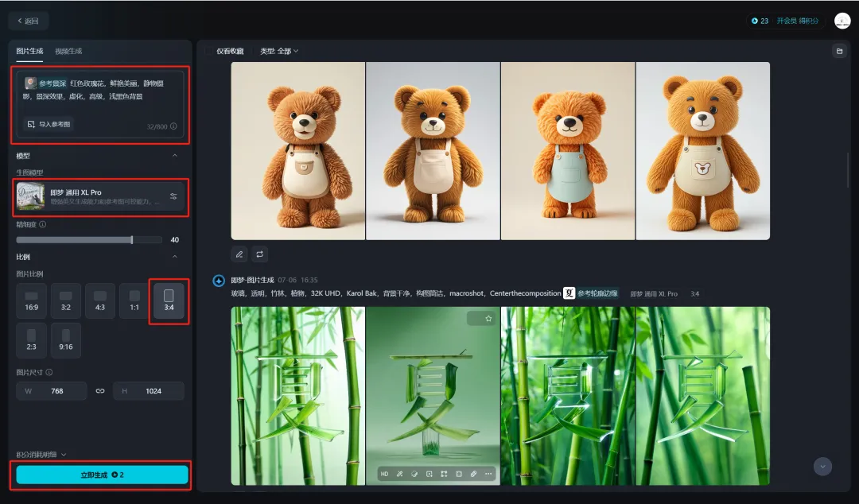Image resolution: width=859 pixels, height=504 pixels.
Task: Click the bandage-shaped repair icon on bamboo image
Action: [473, 474]
